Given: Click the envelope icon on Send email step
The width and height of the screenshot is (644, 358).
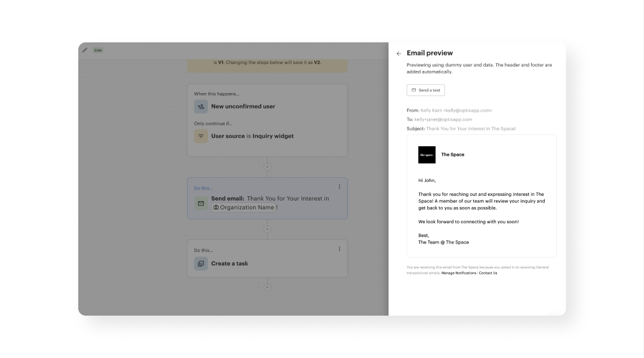Looking at the screenshot, I should point(201,203).
